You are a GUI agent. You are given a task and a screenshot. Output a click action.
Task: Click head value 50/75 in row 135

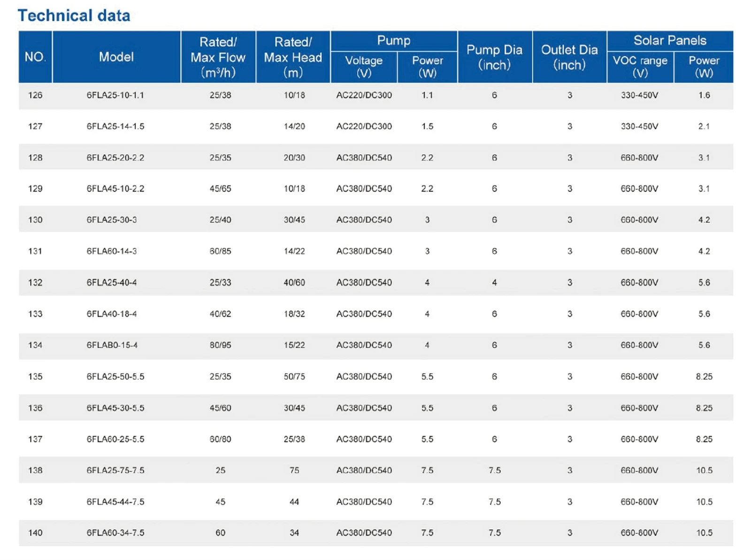[x=294, y=377]
